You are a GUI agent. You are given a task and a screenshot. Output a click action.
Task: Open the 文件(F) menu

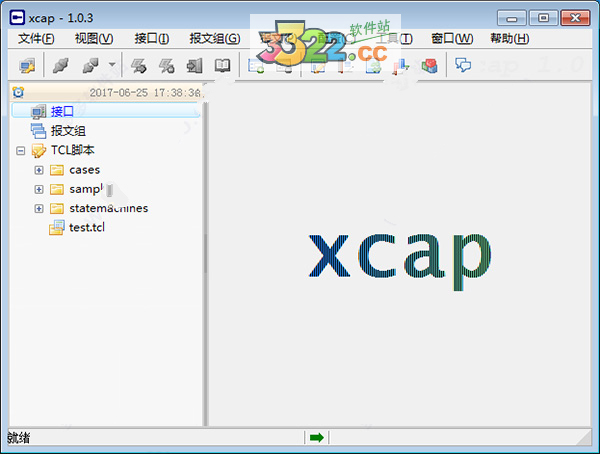tap(36, 38)
